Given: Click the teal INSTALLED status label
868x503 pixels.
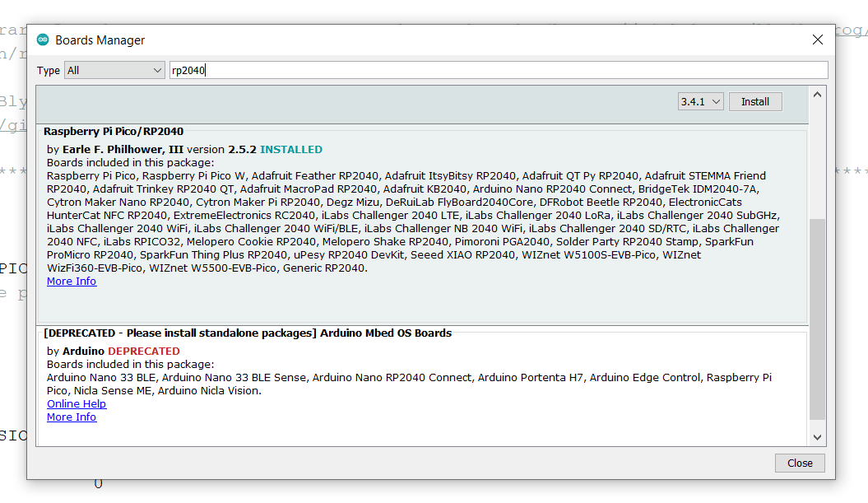Looking at the screenshot, I should click(x=291, y=150).
